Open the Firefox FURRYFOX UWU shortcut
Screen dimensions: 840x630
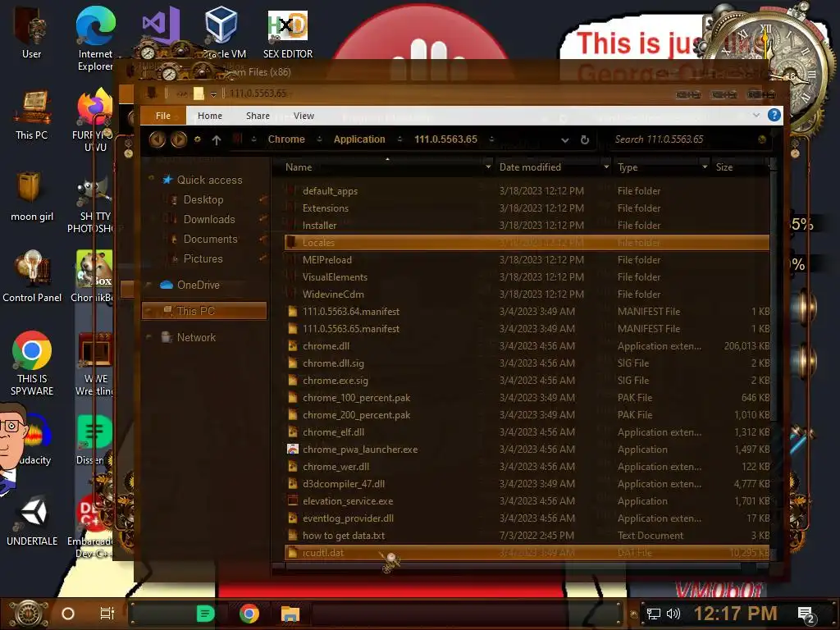(x=94, y=121)
